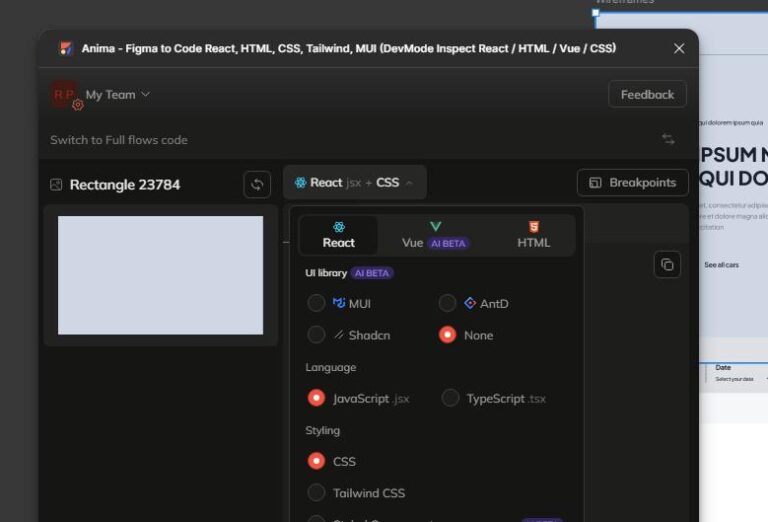Select TypeScript .tsx as language
768x522 pixels.
point(451,398)
